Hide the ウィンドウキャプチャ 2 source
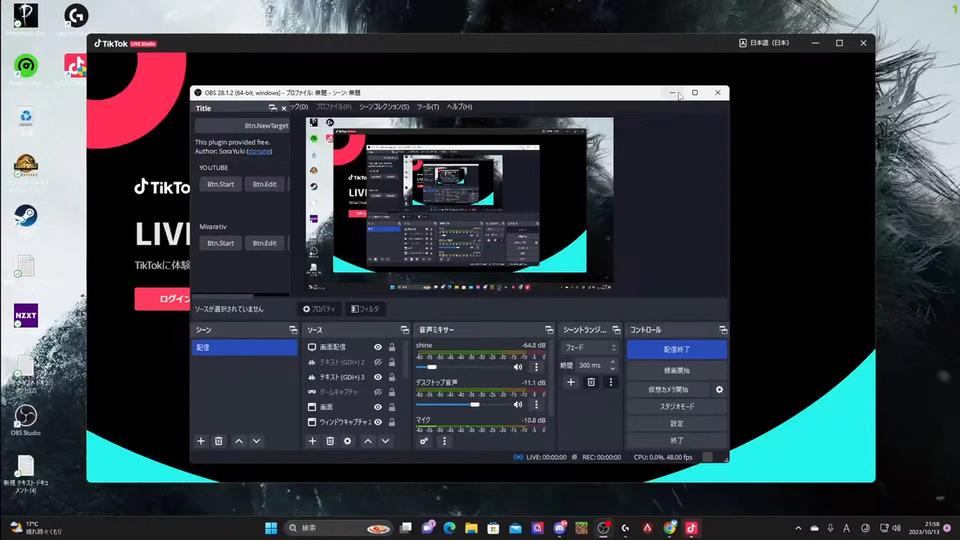 point(378,422)
